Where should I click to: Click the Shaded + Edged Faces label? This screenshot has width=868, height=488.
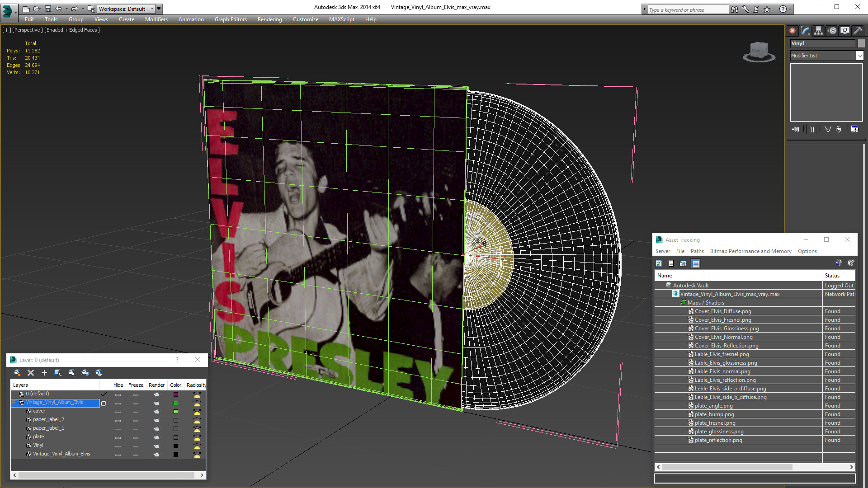tap(72, 30)
